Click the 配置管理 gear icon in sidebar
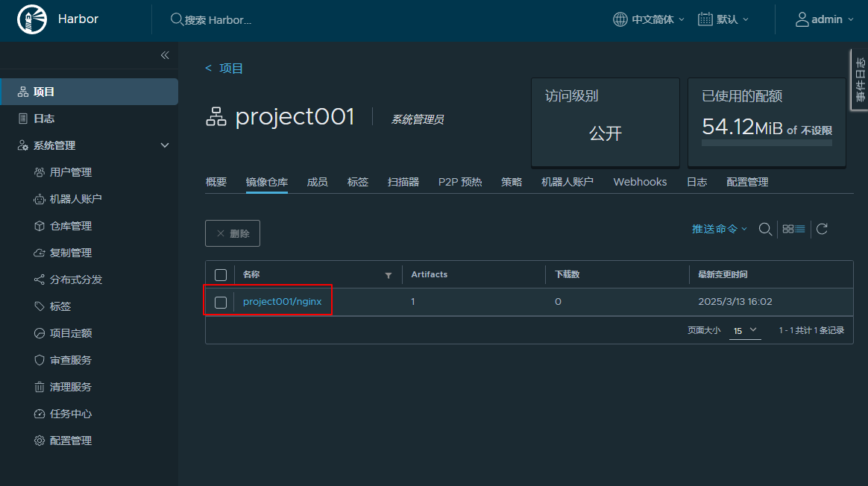The height and width of the screenshot is (486, 868). pos(40,441)
